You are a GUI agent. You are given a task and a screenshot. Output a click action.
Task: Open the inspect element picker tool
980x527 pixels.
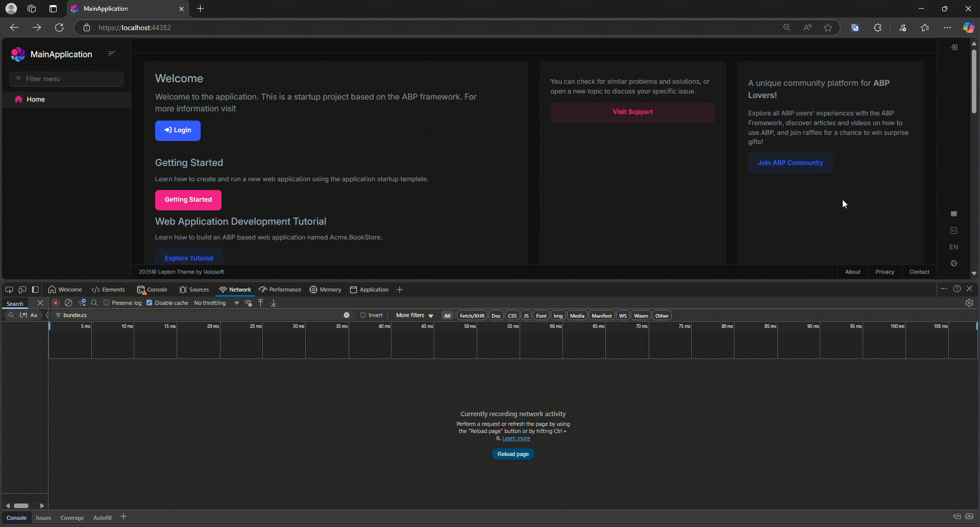click(9, 290)
